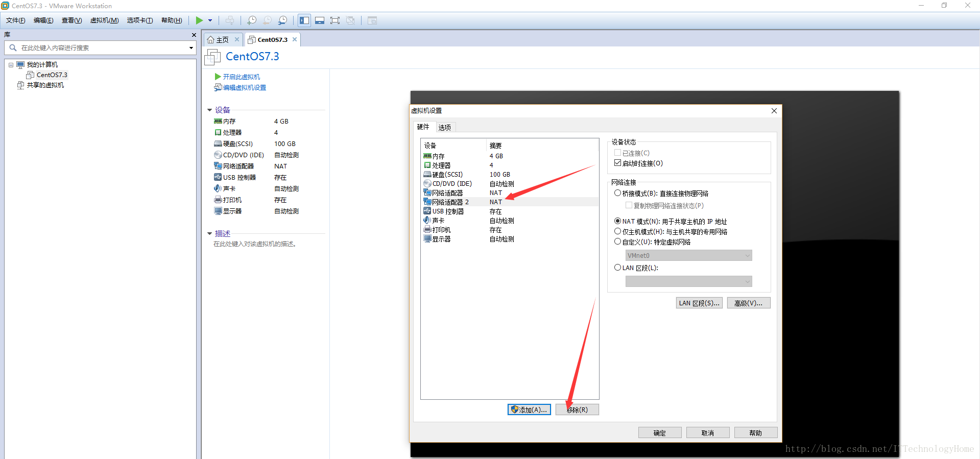Viewport: 980px width, 459px height.
Task: Select 自定义(U) 特定虚拟网络 radio button
Action: (617, 241)
